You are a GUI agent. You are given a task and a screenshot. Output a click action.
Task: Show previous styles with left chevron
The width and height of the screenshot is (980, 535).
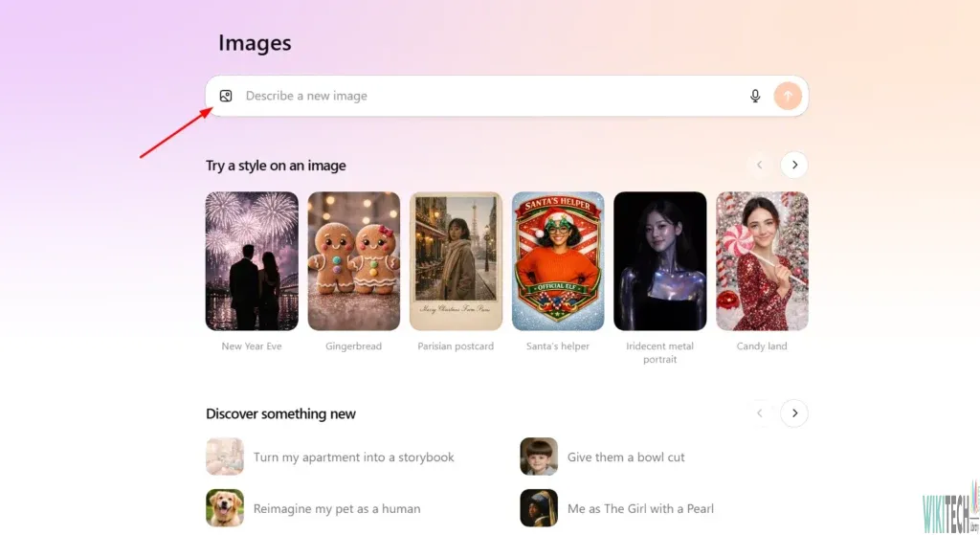pyautogui.click(x=759, y=165)
